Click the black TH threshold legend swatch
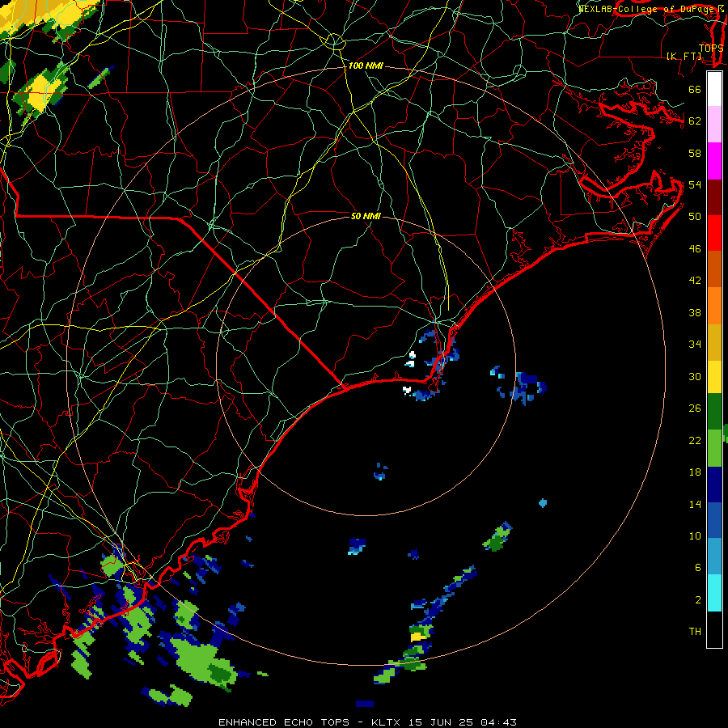The height and width of the screenshot is (728, 728). click(x=714, y=629)
